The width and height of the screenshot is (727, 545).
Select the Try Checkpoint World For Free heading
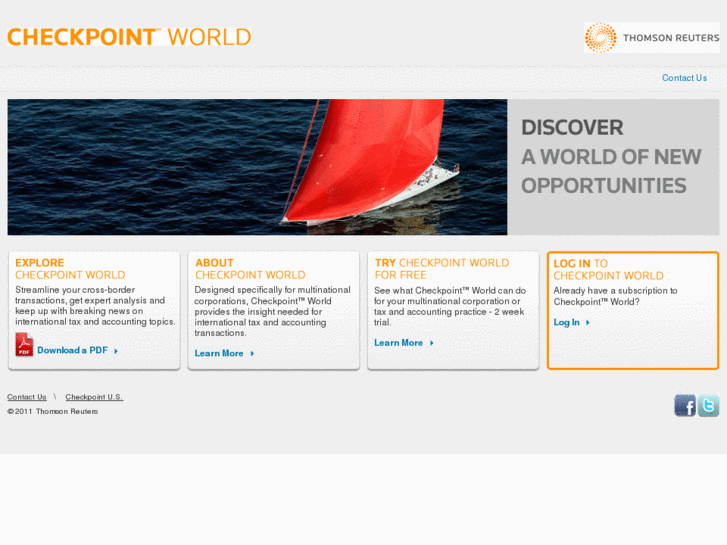tap(442, 269)
